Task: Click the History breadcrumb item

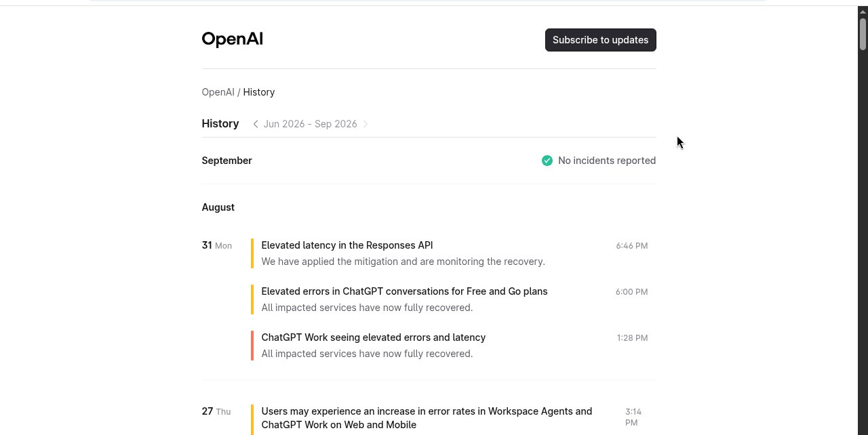Action: tap(259, 92)
